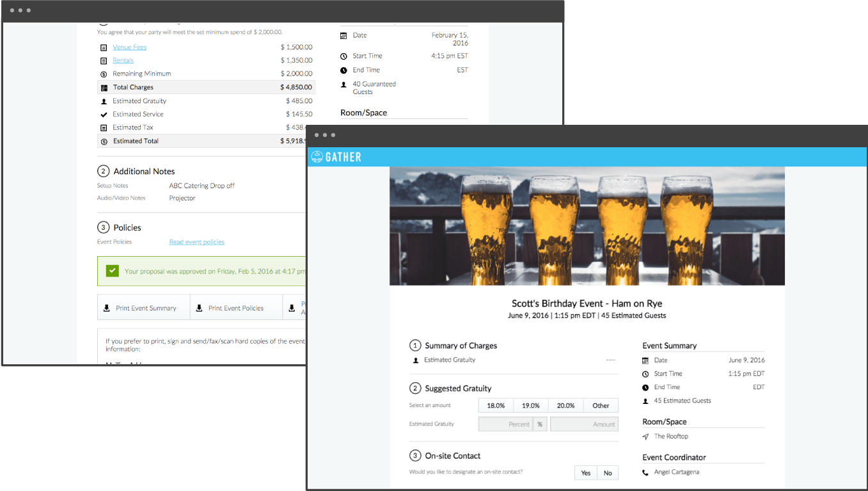This screenshot has width=868, height=491.
Task: Select the 19.0% gratuity option
Action: tap(530, 405)
